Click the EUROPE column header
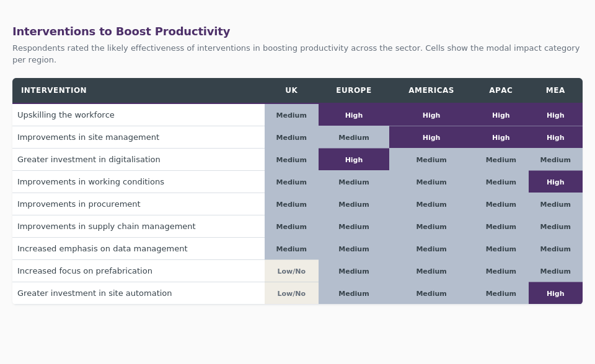This screenshot has height=364, width=595. [x=354, y=90]
